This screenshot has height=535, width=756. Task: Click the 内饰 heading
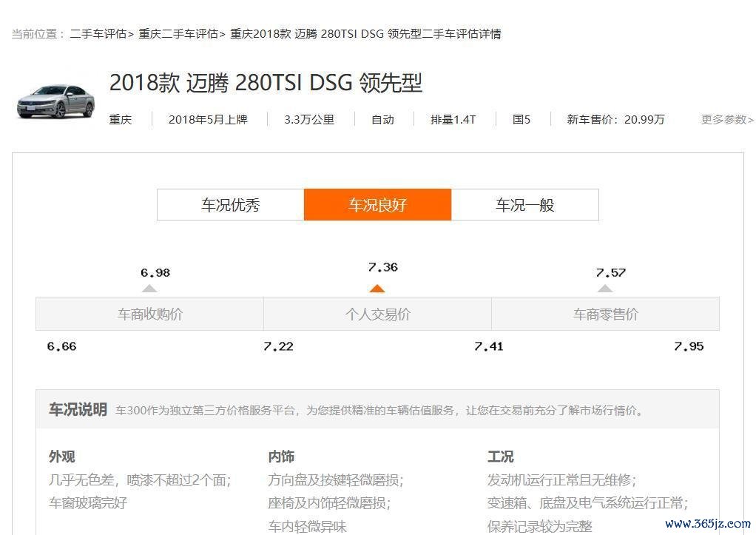pos(281,457)
